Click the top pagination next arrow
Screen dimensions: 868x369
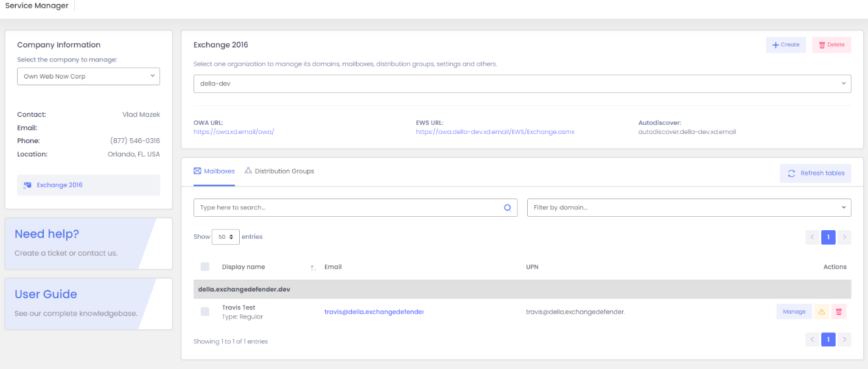[844, 237]
